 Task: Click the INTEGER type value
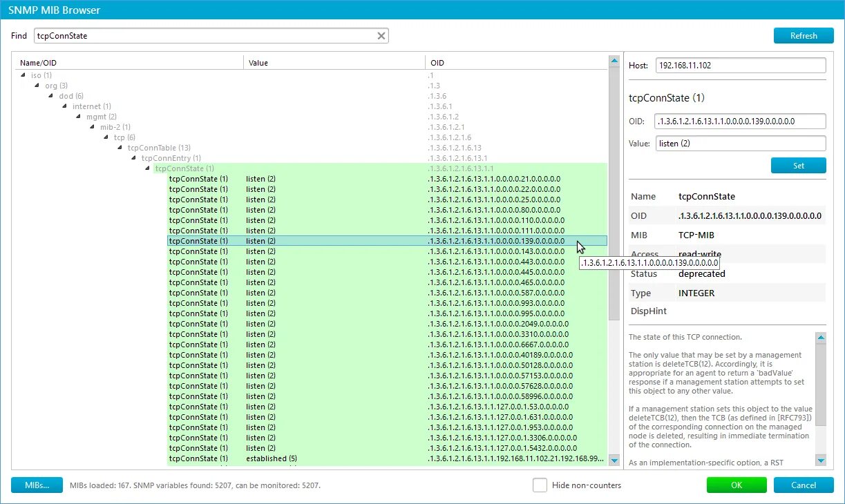(x=696, y=293)
